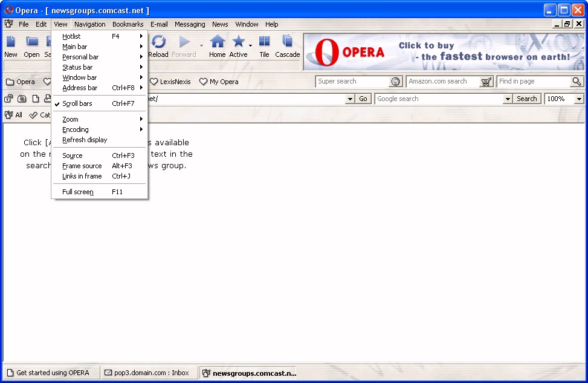Open the Google search dropdown arrow

(x=508, y=99)
